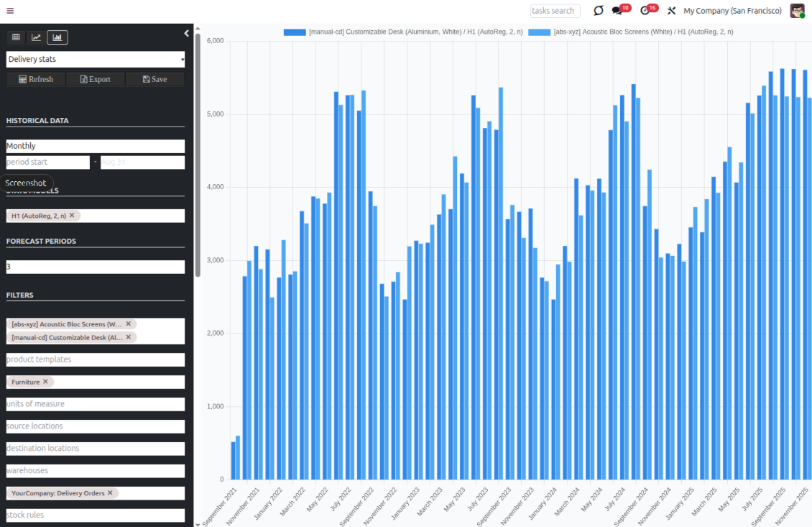Open the Monthly period selector
The height and width of the screenshot is (527, 812).
(96, 146)
